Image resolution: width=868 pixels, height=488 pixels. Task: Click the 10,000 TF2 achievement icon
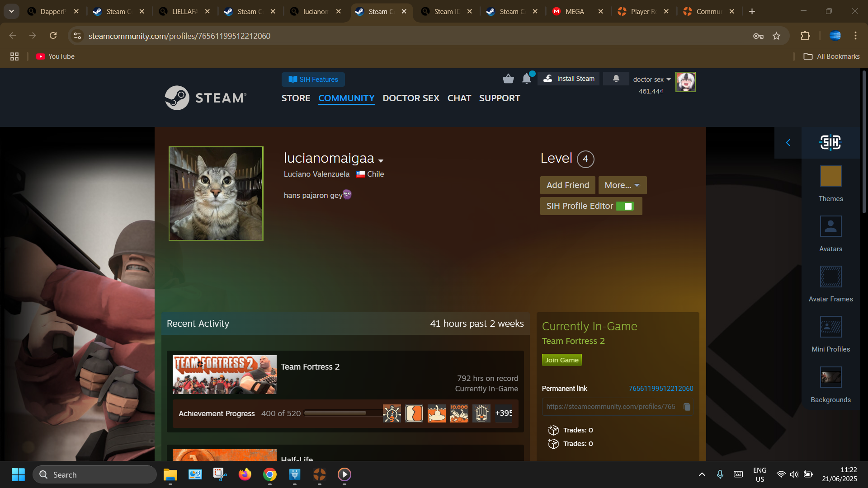coord(459,413)
